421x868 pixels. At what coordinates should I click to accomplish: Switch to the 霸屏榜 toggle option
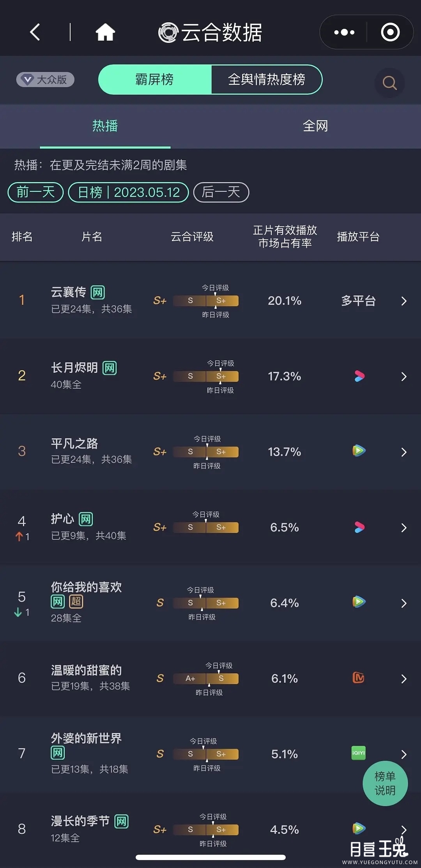pyautogui.click(x=155, y=80)
